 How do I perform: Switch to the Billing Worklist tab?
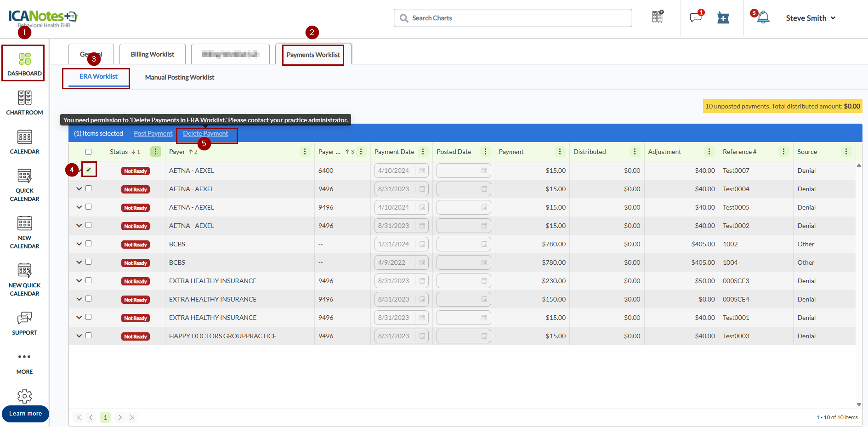coord(153,54)
